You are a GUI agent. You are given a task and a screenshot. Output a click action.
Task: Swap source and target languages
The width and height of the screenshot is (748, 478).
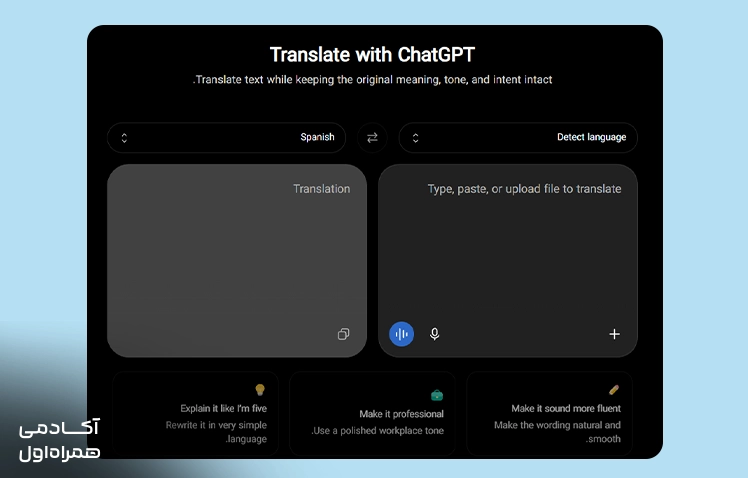372,137
